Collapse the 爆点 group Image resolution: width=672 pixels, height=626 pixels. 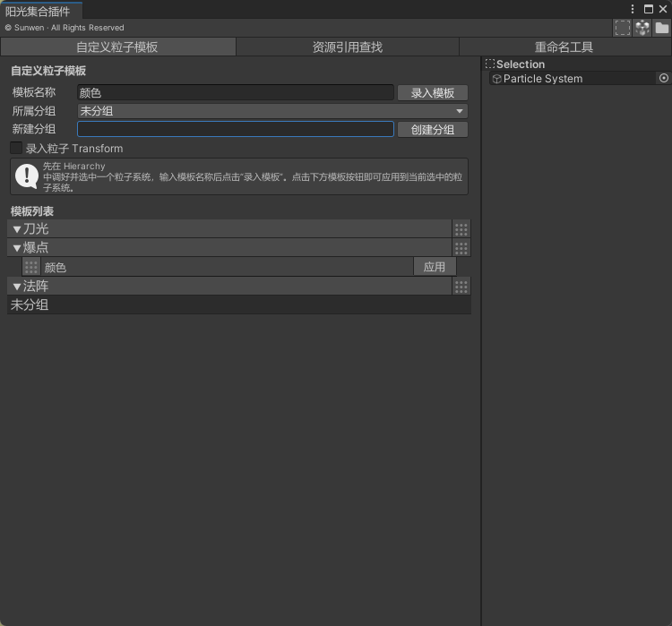(17, 248)
